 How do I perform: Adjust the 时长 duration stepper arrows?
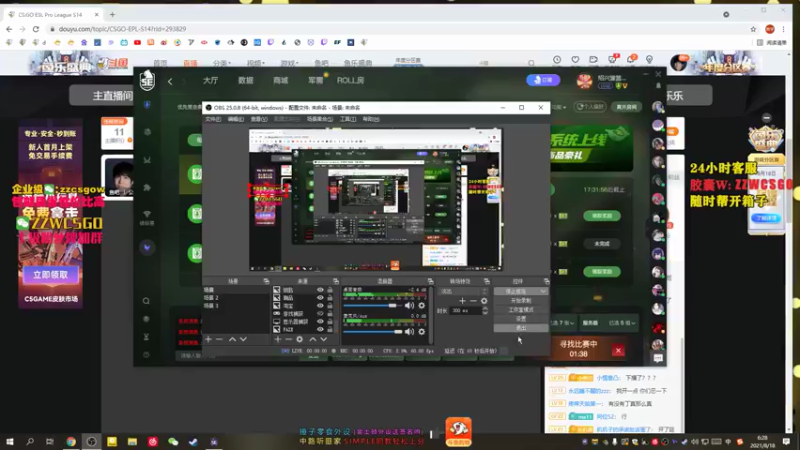tap(485, 310)
